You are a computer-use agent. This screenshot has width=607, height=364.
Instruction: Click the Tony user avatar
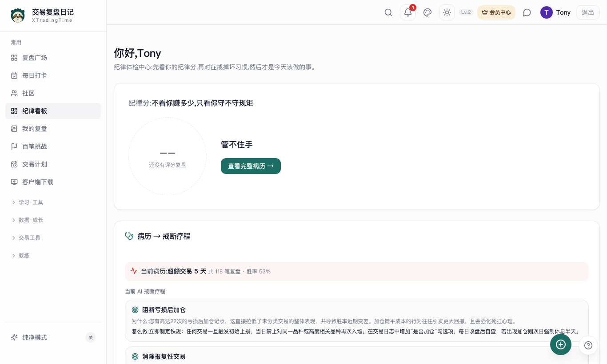[547, 12]
